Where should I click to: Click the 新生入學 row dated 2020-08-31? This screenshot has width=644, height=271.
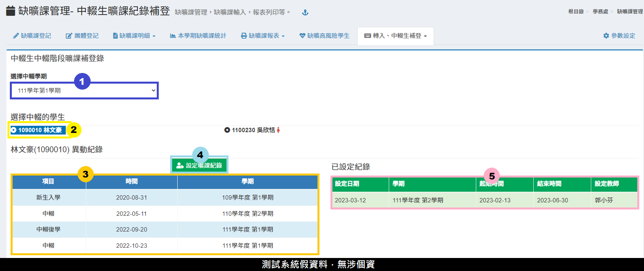(x=165, y=198)
